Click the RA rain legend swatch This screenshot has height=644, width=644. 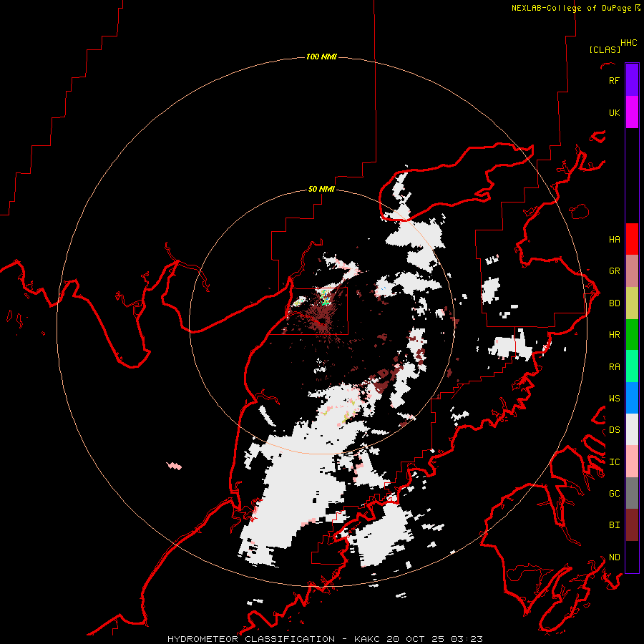[x=632, y=366]
